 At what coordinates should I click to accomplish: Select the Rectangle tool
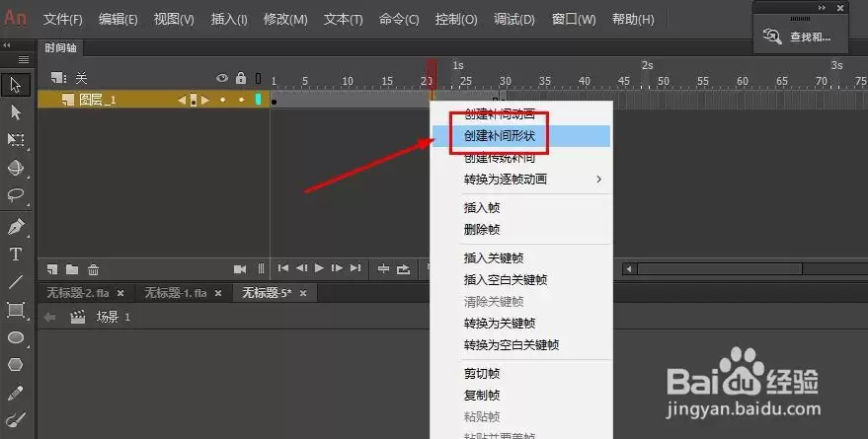(16, 310)
